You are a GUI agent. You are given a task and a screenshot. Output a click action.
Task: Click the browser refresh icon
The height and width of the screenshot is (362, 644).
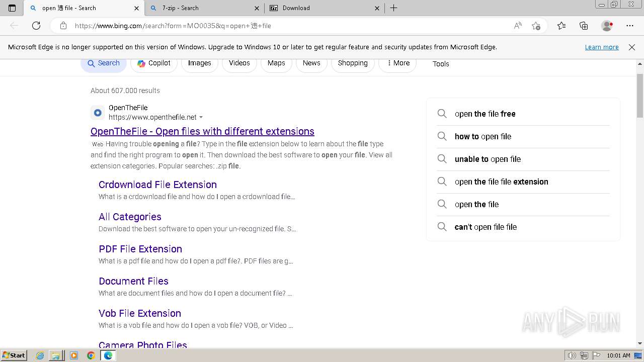pos(36,26)
